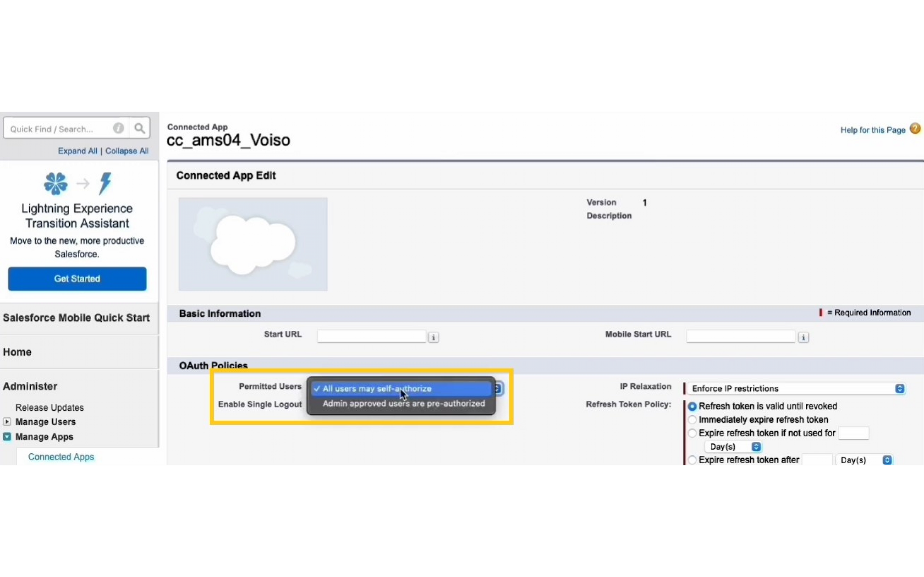Click the connected app cloud logo image
This screenshot has height=577, width=924.
point(253,244)
